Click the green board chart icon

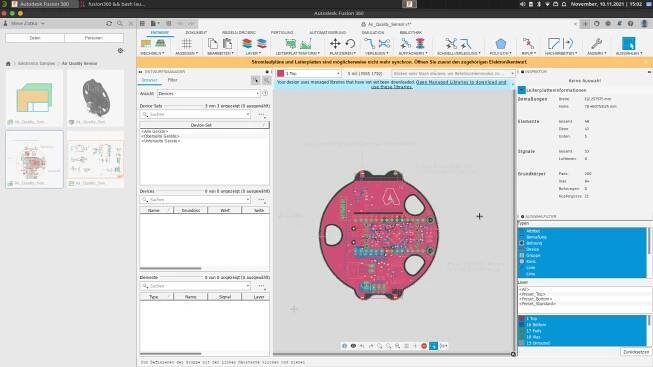(306, 43)
